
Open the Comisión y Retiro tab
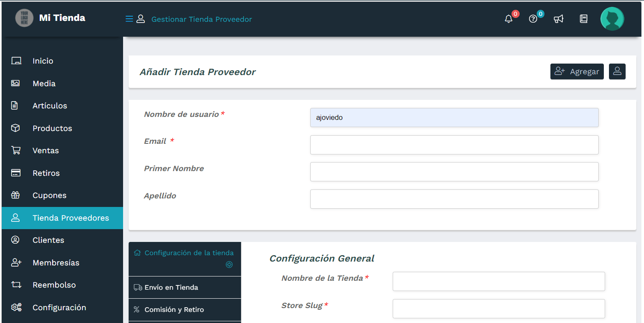(x=185, y=310)
